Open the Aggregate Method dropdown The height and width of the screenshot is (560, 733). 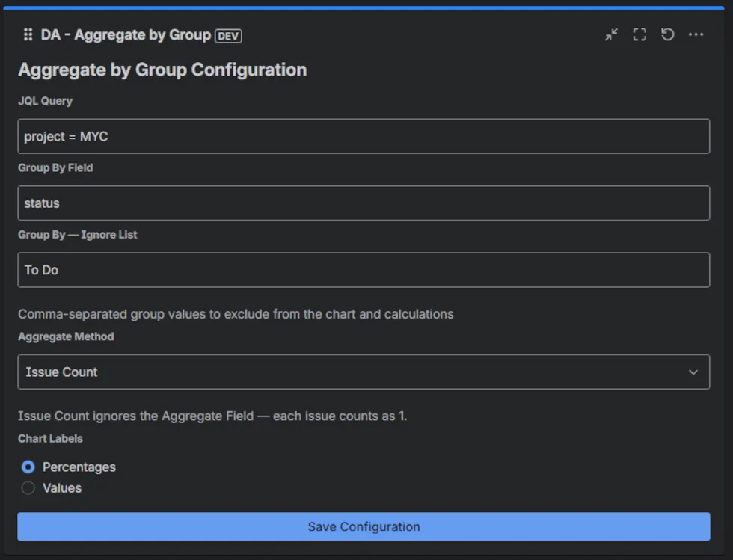(x=364, y=372)
